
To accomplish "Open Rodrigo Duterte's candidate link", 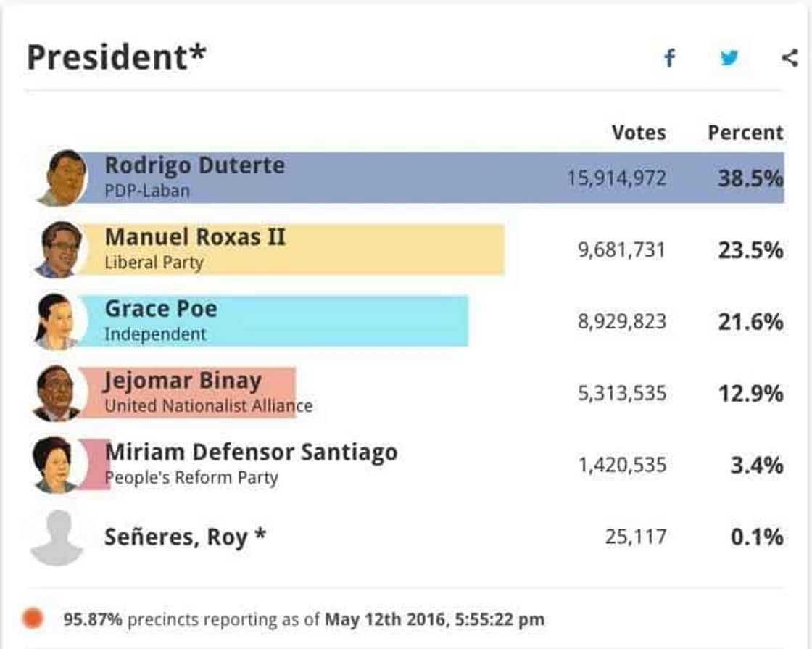I will [x=194, y=165].
